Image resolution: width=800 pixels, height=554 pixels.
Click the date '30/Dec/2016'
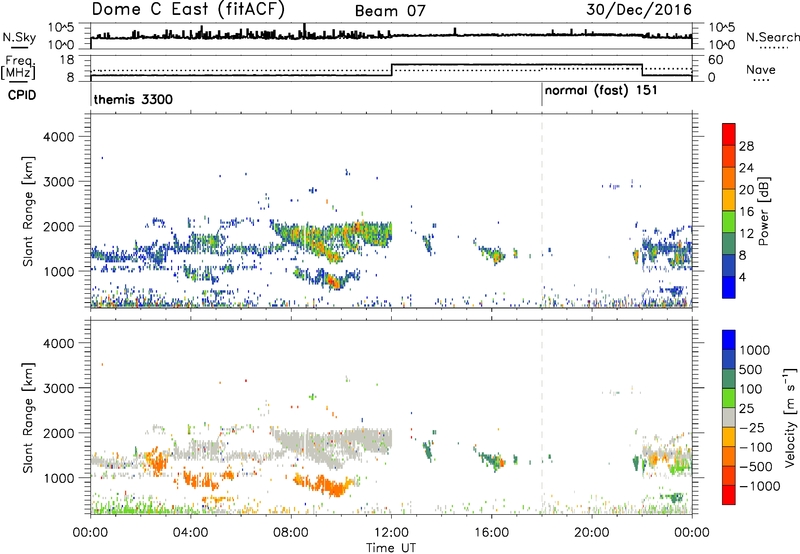[x=639, y=10]
